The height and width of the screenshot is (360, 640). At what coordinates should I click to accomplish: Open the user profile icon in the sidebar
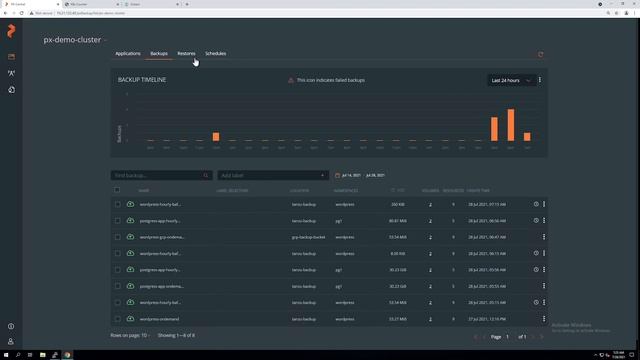pyautogui.click(x=11, y=342)
